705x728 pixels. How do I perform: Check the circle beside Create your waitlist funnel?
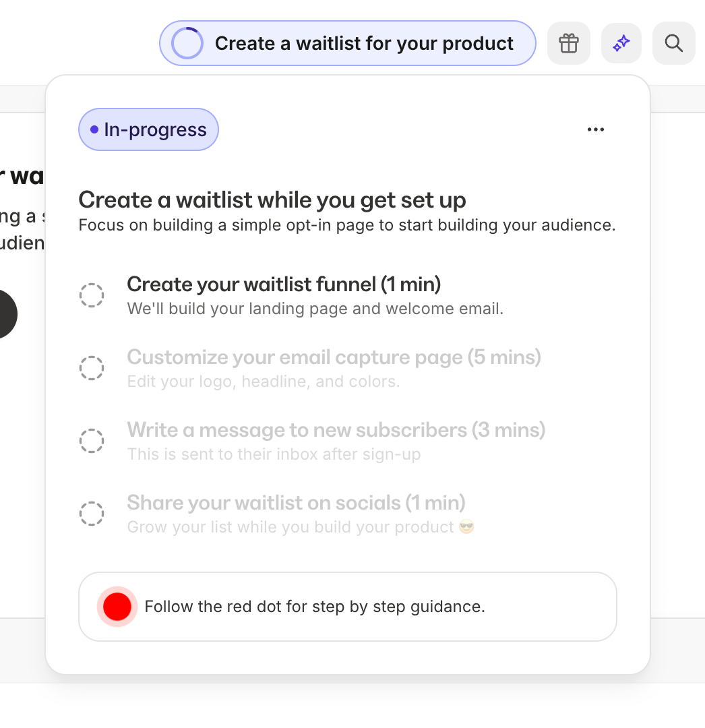(92, 295)
